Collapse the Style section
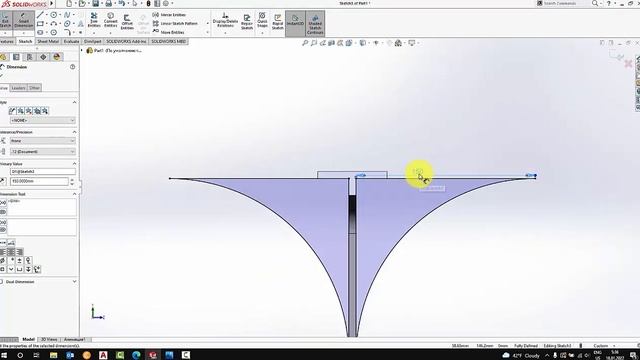640x360 pixels. 74,102
